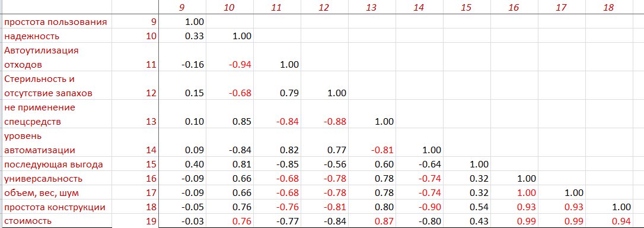Click column header 18 in italics
Viewport: 644px width, 228px height.
pyautogui.click(x=608, y=7)
